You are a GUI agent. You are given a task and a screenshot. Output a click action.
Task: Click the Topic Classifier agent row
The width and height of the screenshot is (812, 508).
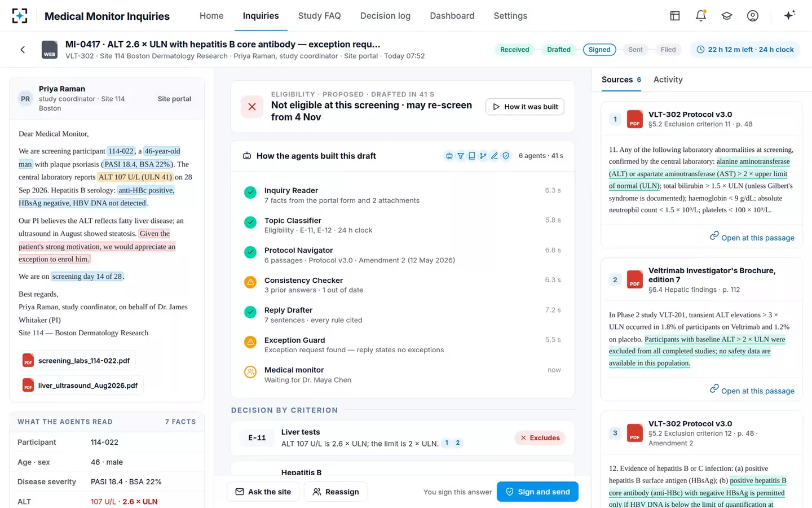403,225
